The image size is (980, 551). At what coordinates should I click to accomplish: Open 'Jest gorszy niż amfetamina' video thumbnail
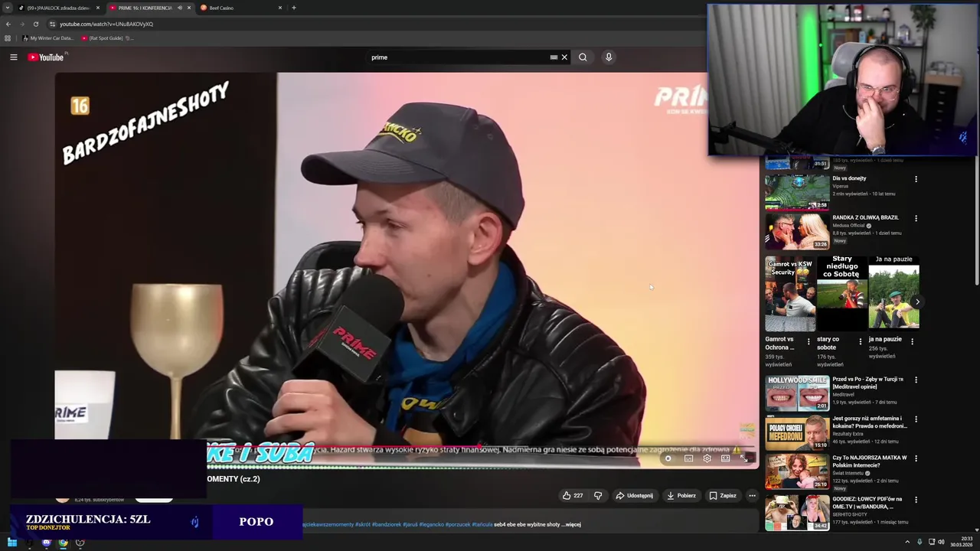pyautogui.click(x=797, y=432)
